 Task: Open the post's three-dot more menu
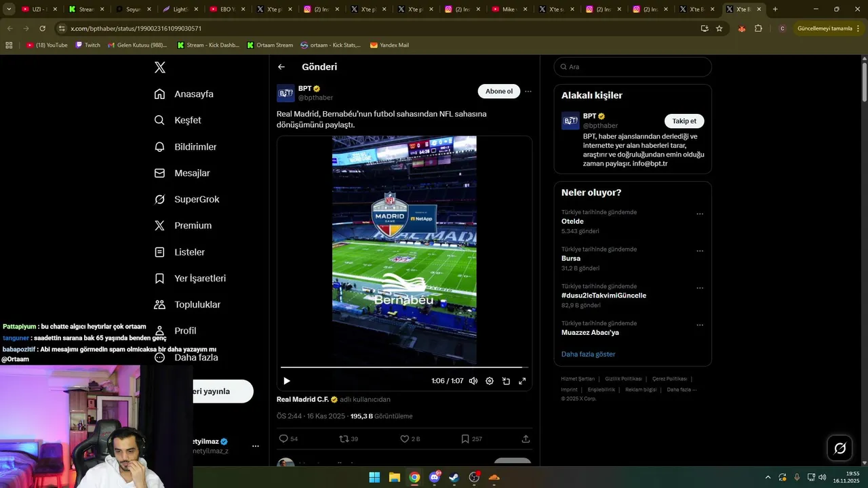click(x=528, y=91)
